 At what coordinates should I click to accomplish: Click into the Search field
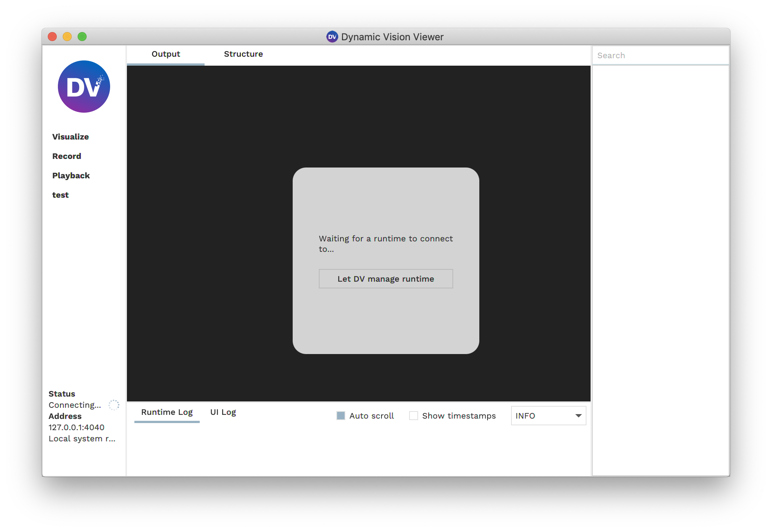coord(660,56)
